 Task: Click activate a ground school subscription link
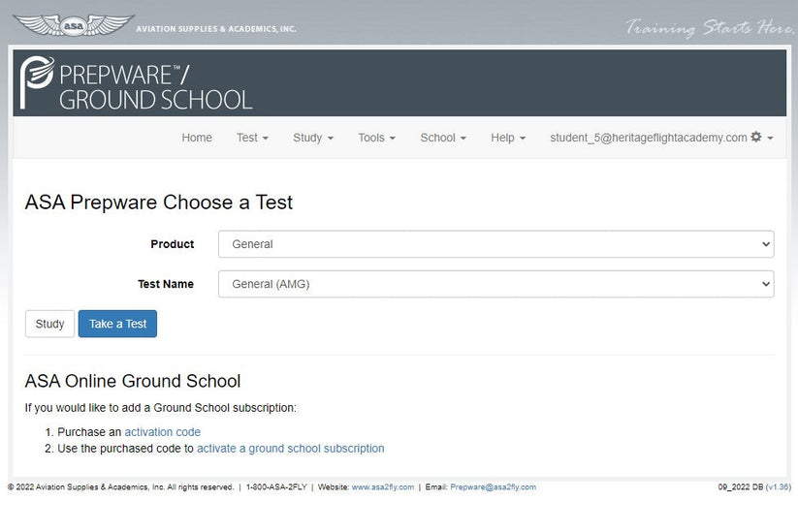pyautogui.click(x=290, y=449)
